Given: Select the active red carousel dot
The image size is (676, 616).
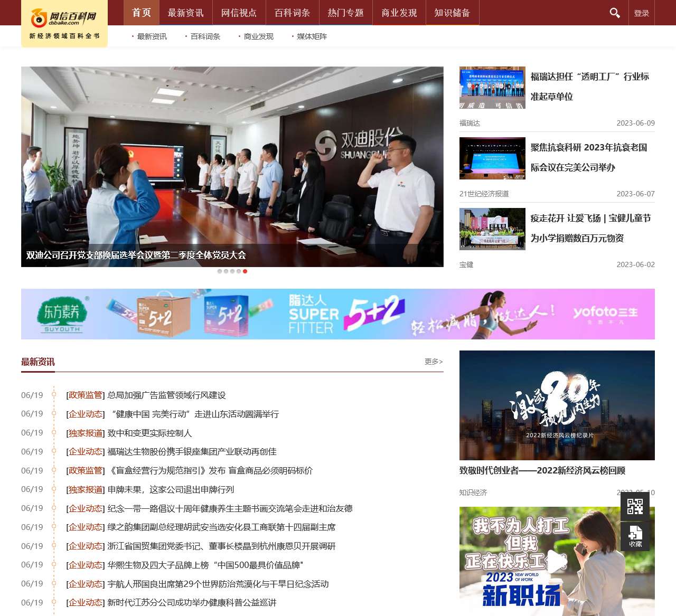Looking at the screenshot, I should pyautogui.click(x=245, y=271).
